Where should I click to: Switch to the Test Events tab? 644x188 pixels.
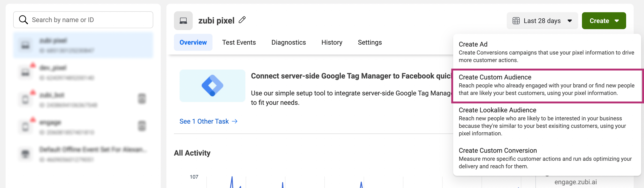239,42
